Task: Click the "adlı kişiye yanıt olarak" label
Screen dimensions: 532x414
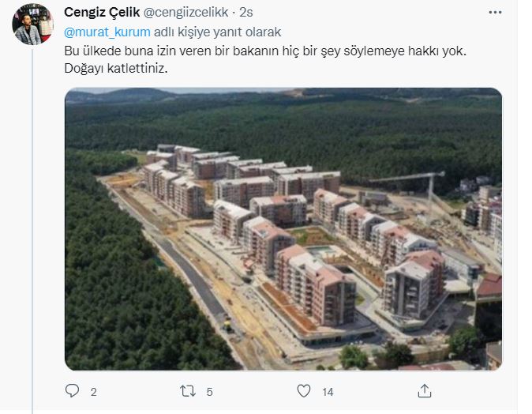Action: (x=218, y=32)
